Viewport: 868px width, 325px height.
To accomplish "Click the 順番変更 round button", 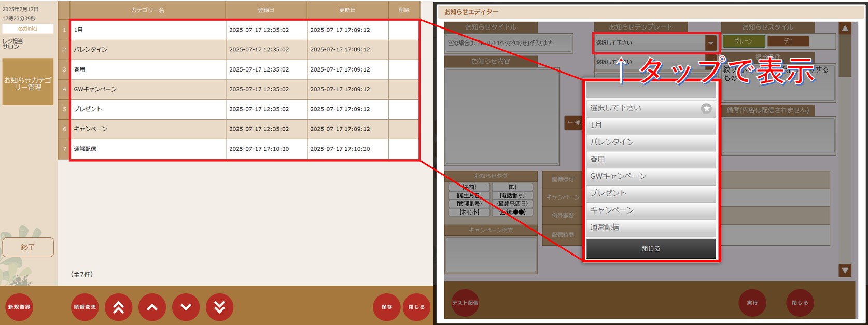I will click(x=85, y=307).
